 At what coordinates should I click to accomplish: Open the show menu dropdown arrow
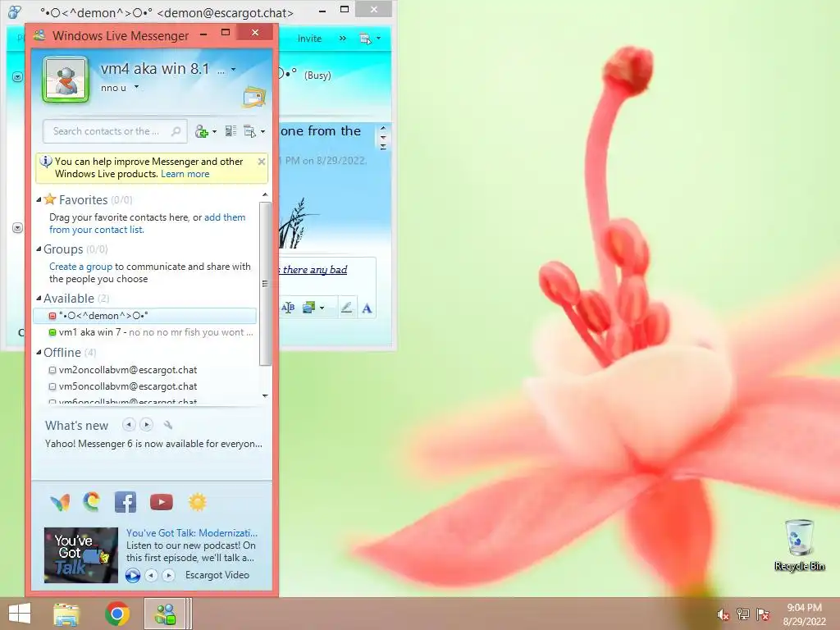(262, 132)
